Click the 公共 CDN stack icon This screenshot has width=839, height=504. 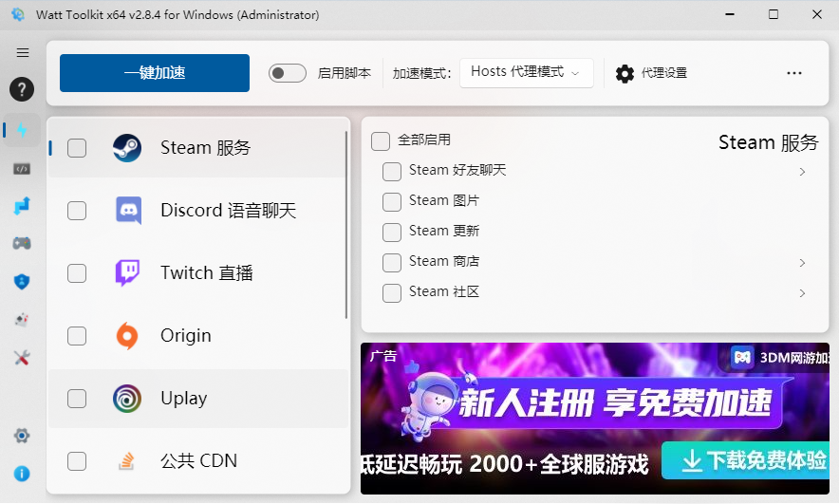[126, 461]
